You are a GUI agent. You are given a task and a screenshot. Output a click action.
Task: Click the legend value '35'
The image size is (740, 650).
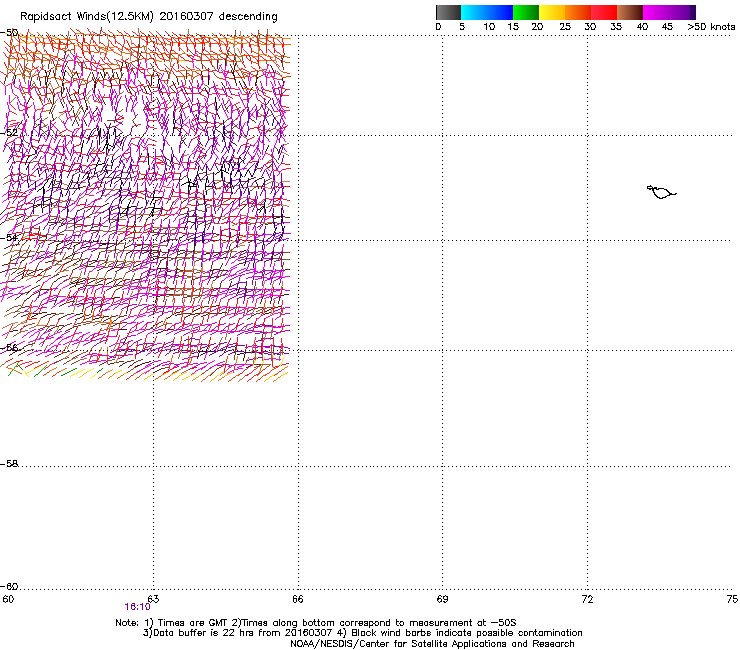[x=616, y=27]
